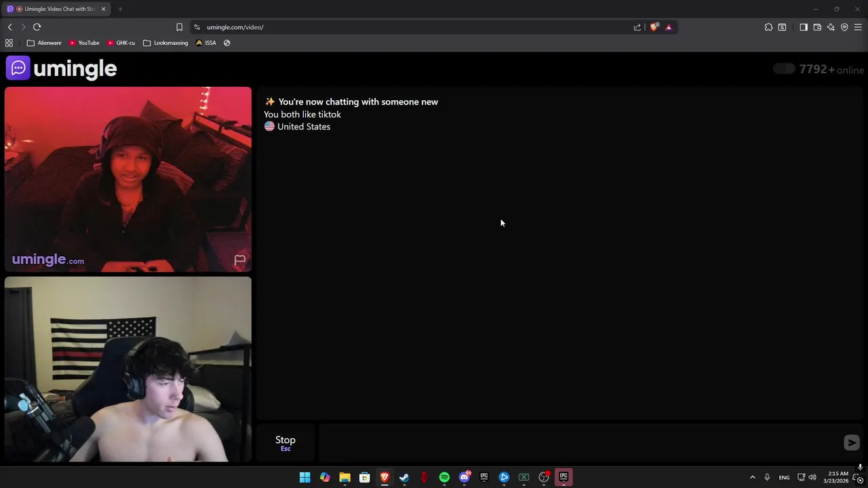This screenshot has height=488, width=868.
Task: Open the browser hamburger main menu
Action: pyautogui.click(x=858, y=27)
